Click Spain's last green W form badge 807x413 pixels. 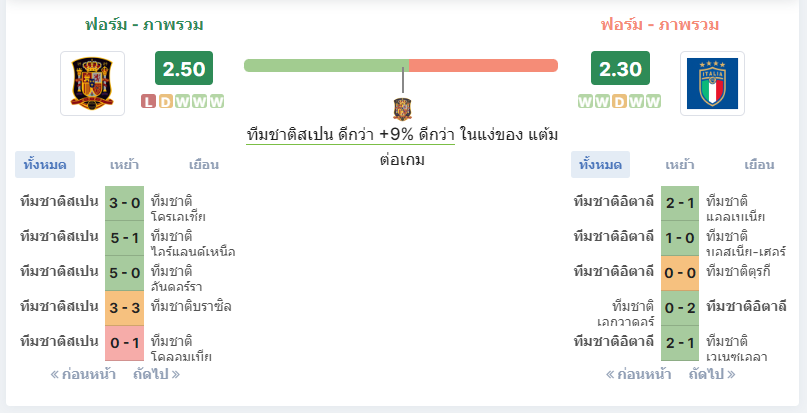tap(217, 101)
